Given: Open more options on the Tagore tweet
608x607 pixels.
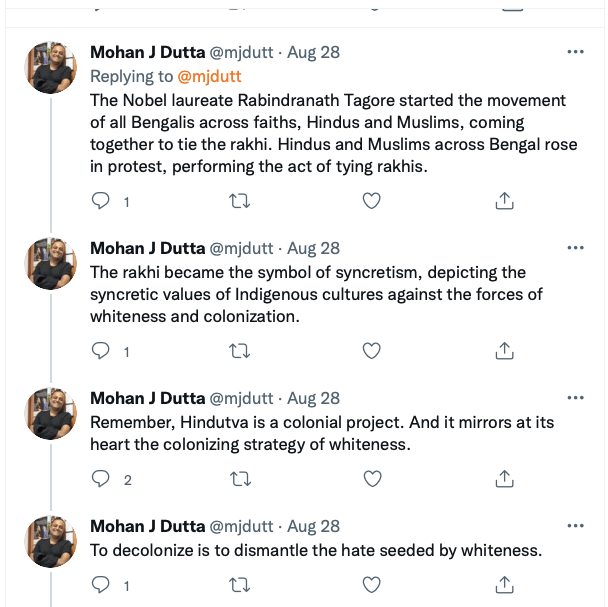Looking at the screenshot, I should click(575, 51).
